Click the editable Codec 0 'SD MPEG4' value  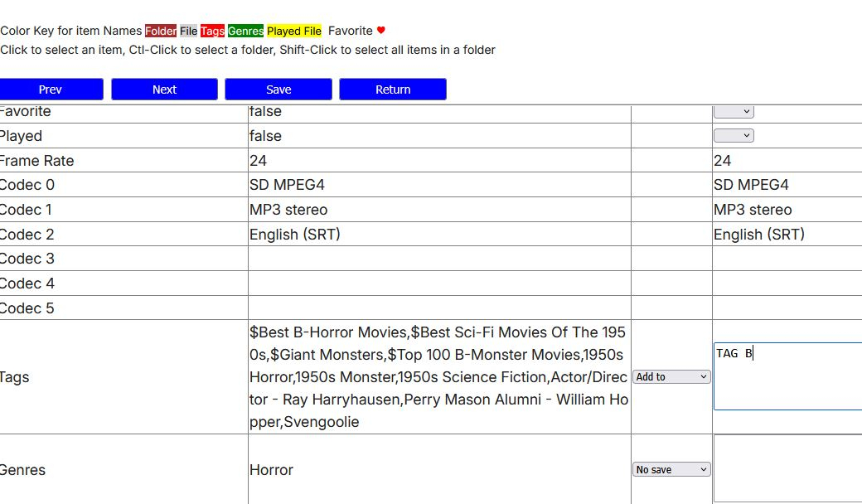pyautogui.click(x=751, y=185)
